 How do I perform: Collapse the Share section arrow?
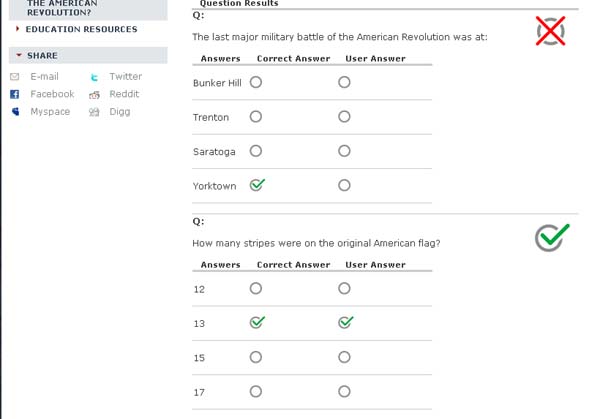pos(18,56)
